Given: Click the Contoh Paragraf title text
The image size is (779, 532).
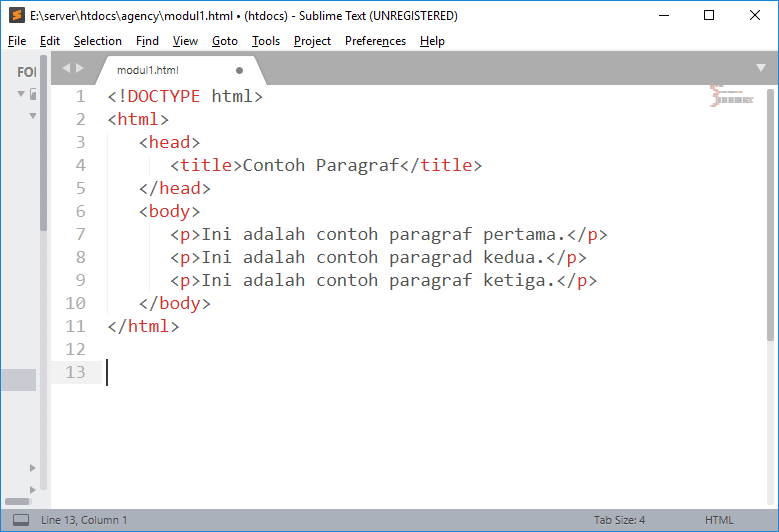Looking at the screenshot, I should point(321,165).
